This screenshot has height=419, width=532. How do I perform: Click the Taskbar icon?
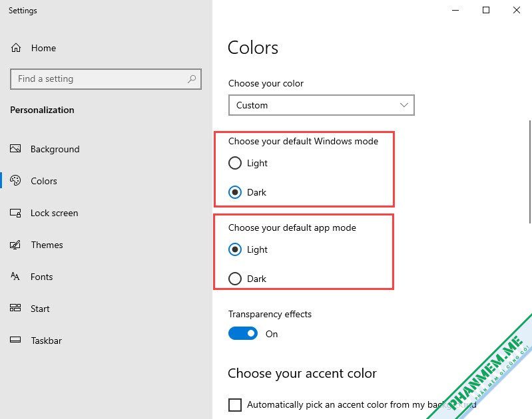pos(15,340)
